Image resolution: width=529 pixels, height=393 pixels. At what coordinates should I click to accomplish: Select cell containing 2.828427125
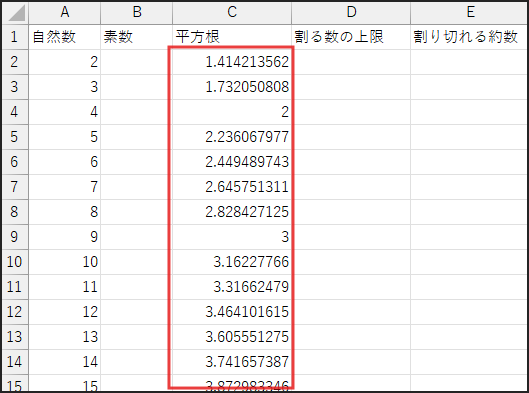[232, 212]
